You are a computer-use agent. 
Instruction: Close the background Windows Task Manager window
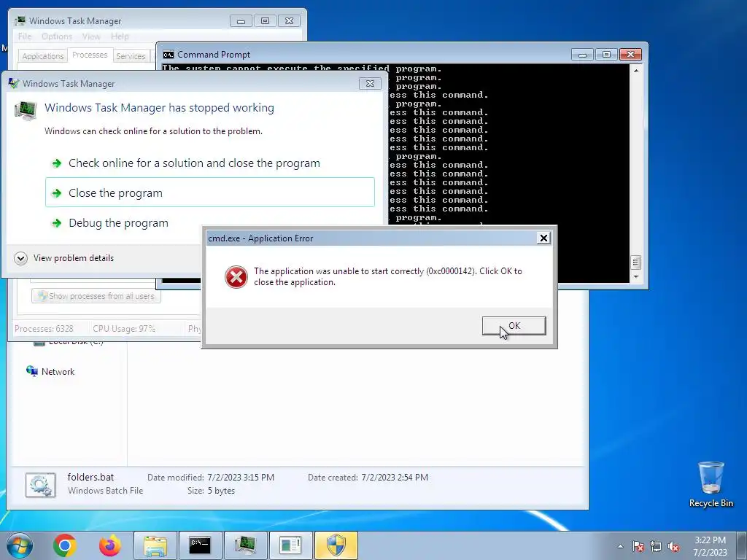click(289, 21)
